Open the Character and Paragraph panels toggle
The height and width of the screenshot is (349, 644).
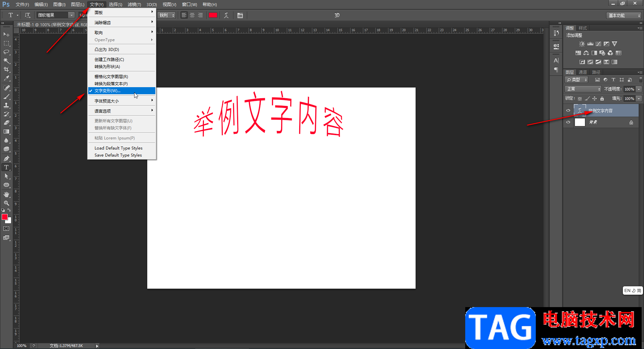[240, 15]
